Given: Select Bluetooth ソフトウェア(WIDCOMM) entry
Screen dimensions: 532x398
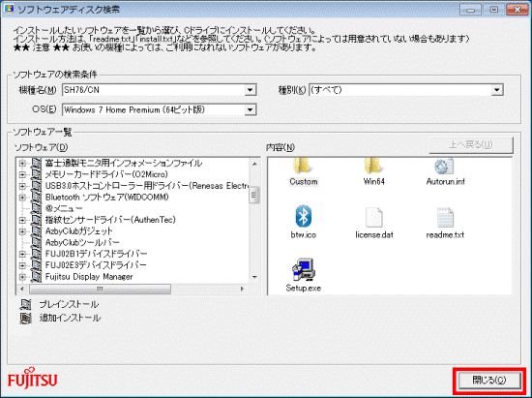Looking at the screenshot, I should (x=106, y=198).
